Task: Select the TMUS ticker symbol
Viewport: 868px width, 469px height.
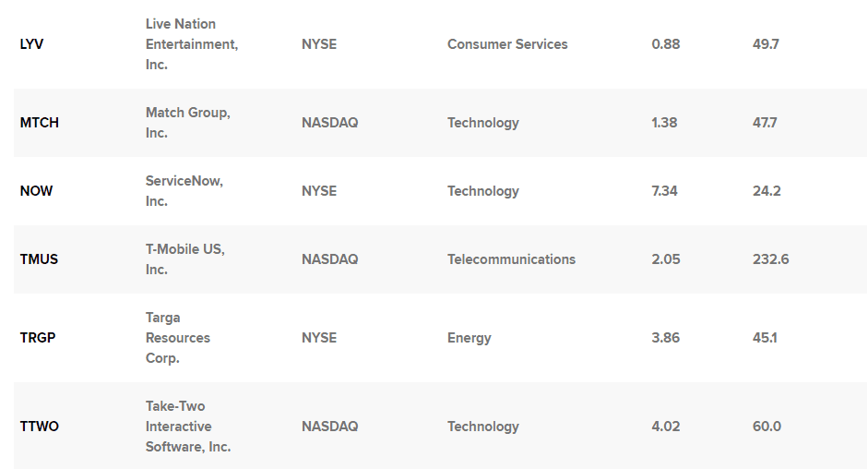Action: (x=39, y=259)
